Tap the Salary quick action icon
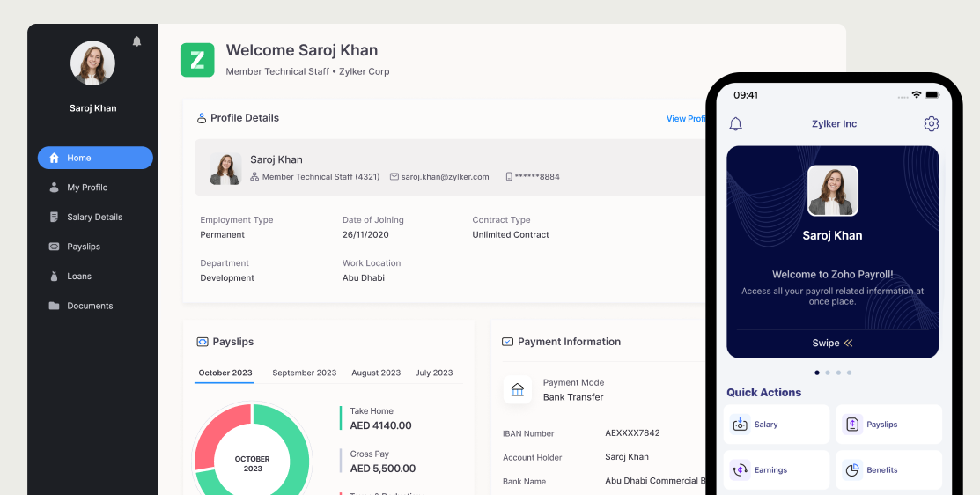Screen dimensions: 980x495 pyautogui.click(x=740, y=425)
